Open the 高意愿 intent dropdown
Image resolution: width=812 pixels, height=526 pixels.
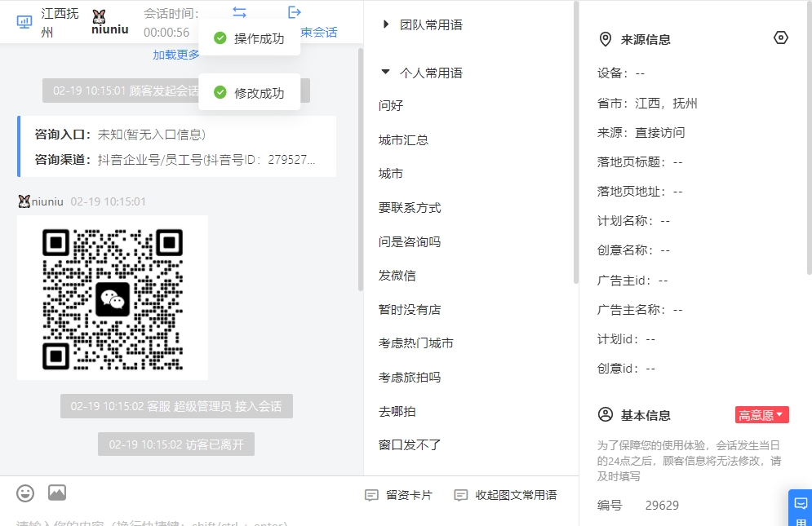pyautogui.click(x=761, y=415)
